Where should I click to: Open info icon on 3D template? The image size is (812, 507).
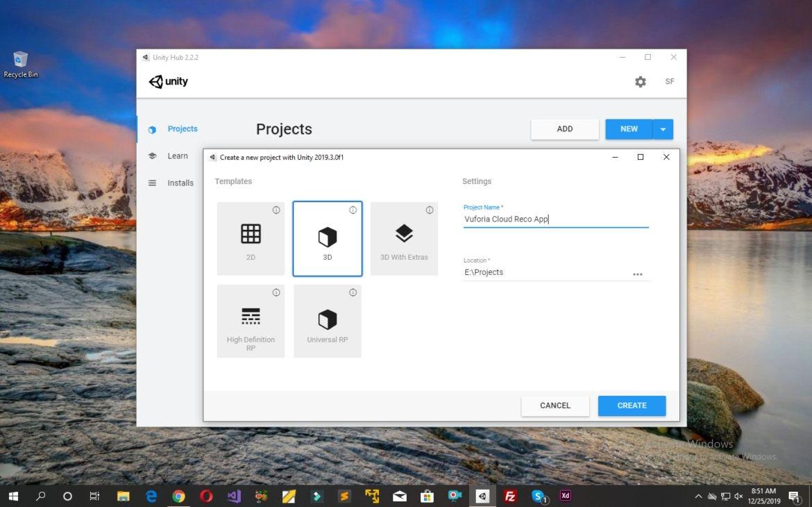pos(353,210)
